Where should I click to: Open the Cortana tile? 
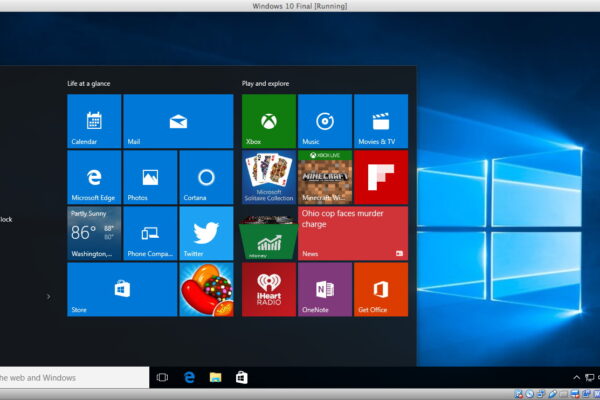coord(206,177)
